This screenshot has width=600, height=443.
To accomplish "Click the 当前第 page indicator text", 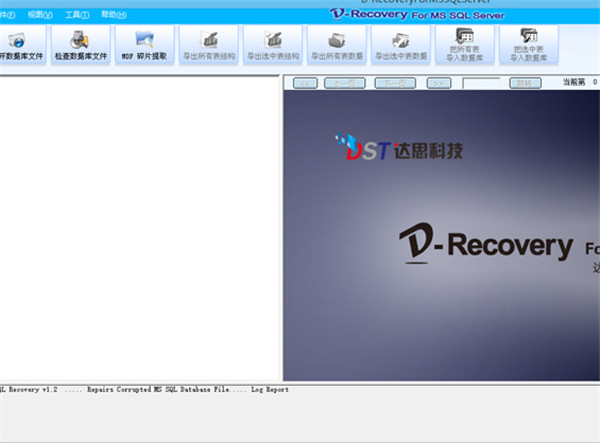I will point(574,82).
